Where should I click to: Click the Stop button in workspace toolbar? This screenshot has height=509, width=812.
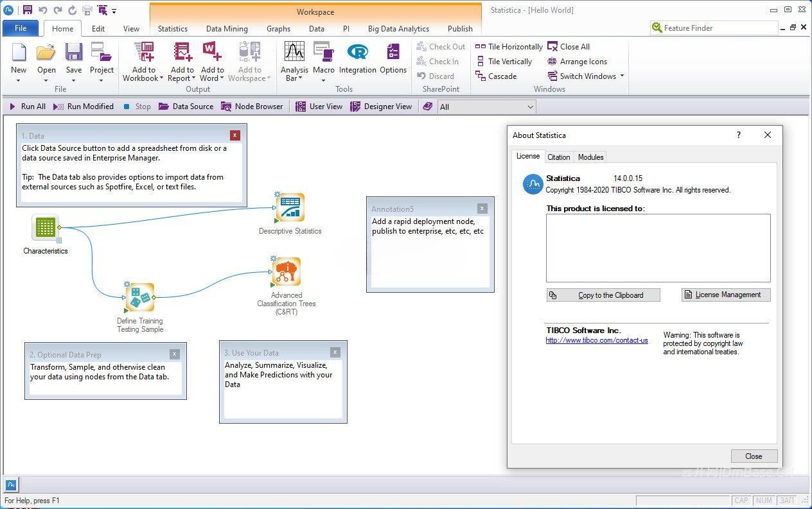pyautogui.click(x=137, y=107)
